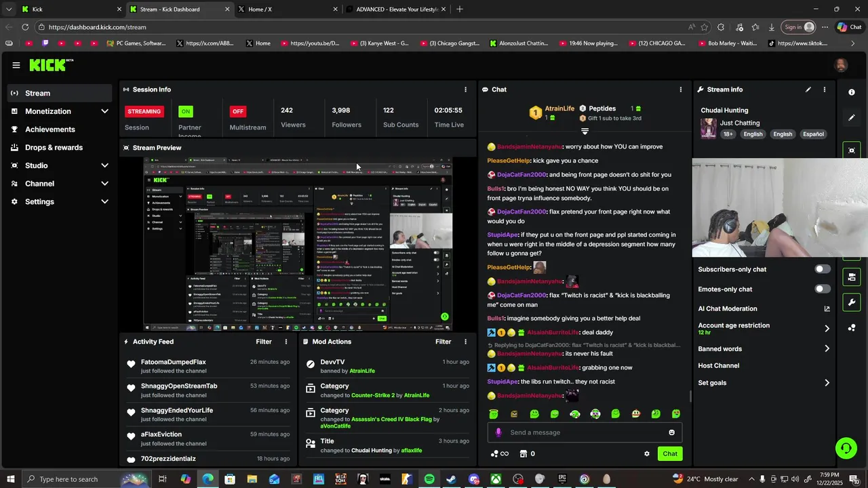
Task: Collapse the chat pinned gift leaderboard arrow
Action: 585,131
